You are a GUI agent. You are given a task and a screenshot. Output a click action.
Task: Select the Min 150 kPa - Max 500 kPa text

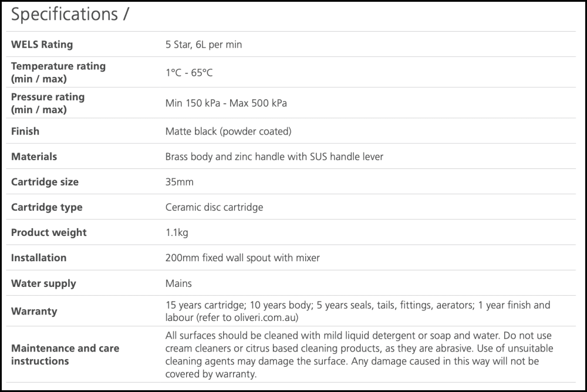point(226,103)
